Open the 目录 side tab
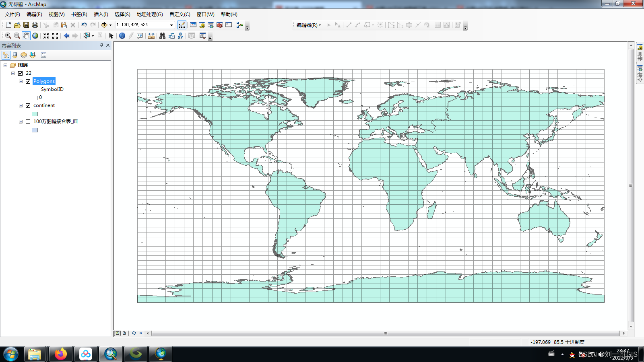Viewport: 644px width, 362px height. point(640,52)
